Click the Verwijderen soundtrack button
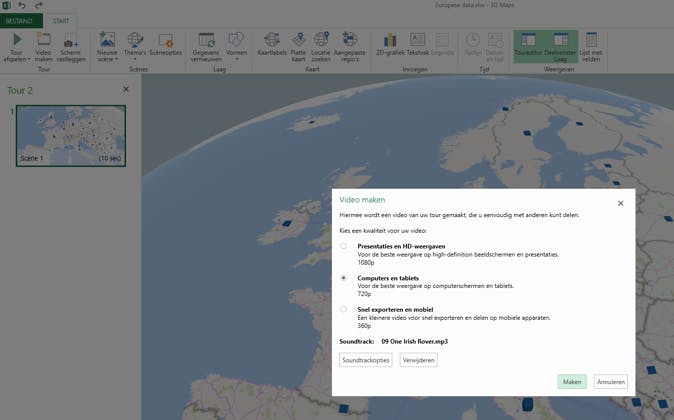This screenshot has width=674, height=420. pyautogui.click(x=419, y=360)
